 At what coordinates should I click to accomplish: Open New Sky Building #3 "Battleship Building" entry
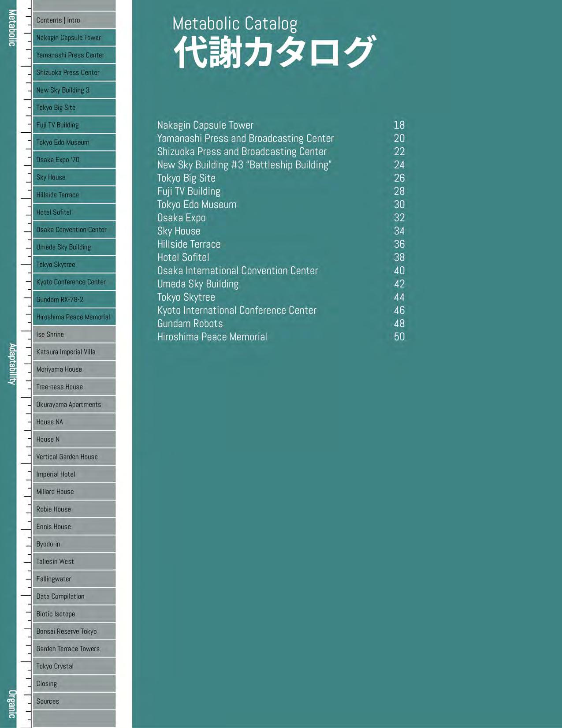tap(281, 165)
